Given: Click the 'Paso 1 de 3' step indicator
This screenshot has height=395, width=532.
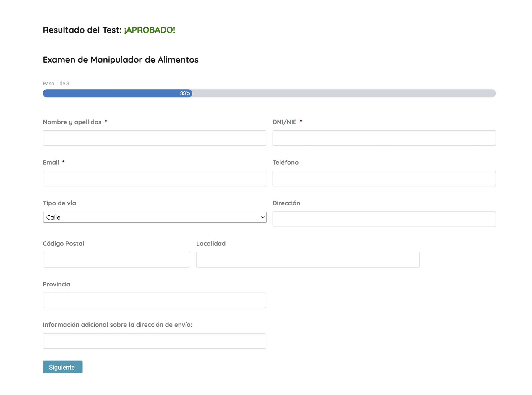Looking at the screenshot, I should point(56,83).
